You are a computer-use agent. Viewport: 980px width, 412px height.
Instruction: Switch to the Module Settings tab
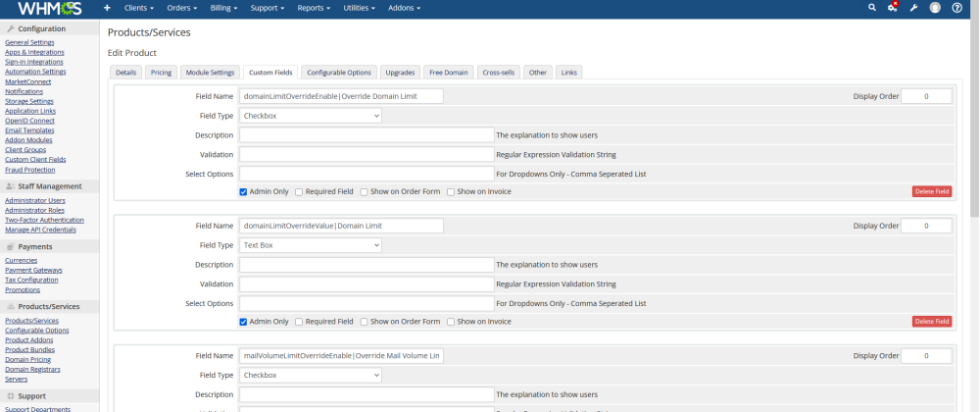tap(210, 73)
